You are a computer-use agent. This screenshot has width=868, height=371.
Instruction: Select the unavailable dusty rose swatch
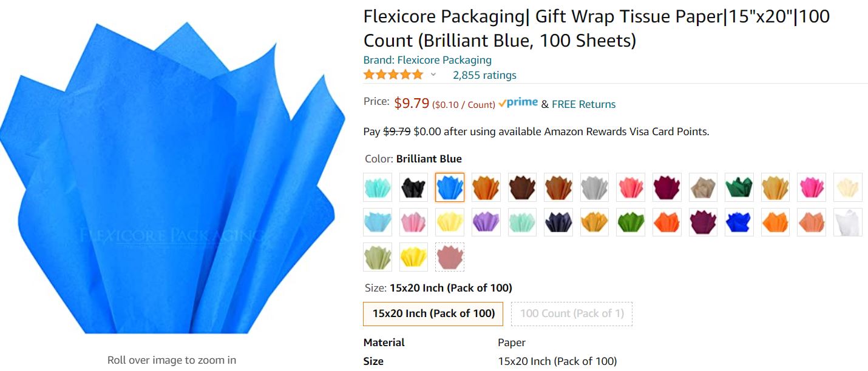450,257
